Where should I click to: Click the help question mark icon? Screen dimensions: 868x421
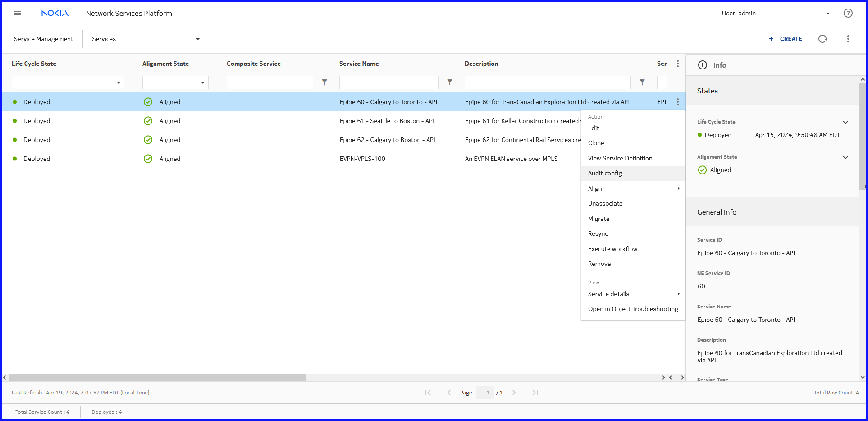(848, 13)
